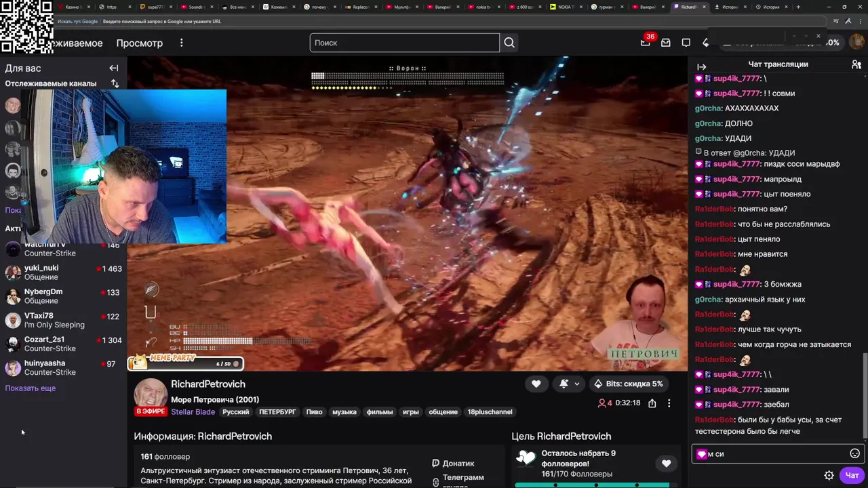Switch to the Просмотр tab
Viewport: 868px width, 488px height.
139,43
